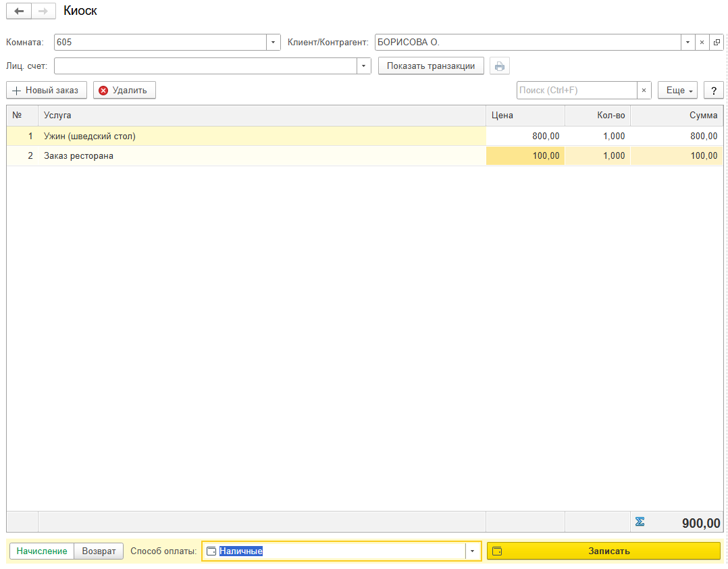Go back with the left arrow button
This screenshot has height=569, width=728.
(x=19, y=11)
